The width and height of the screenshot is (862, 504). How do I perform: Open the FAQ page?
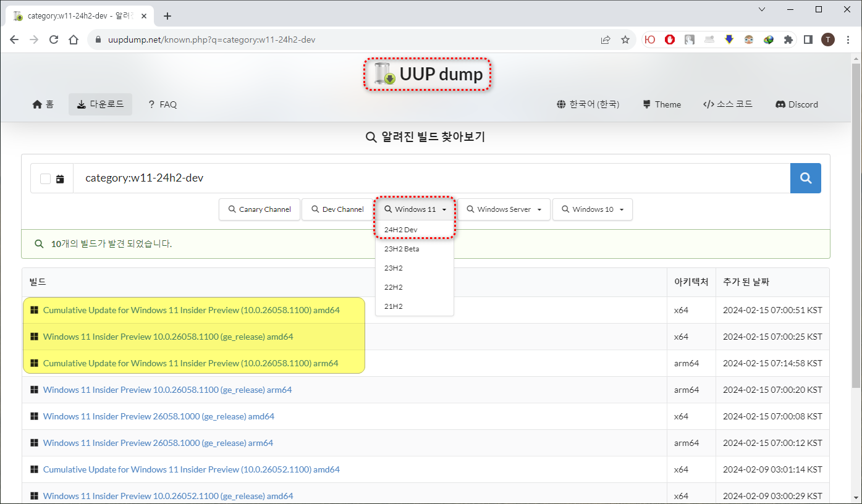point(163,104)
